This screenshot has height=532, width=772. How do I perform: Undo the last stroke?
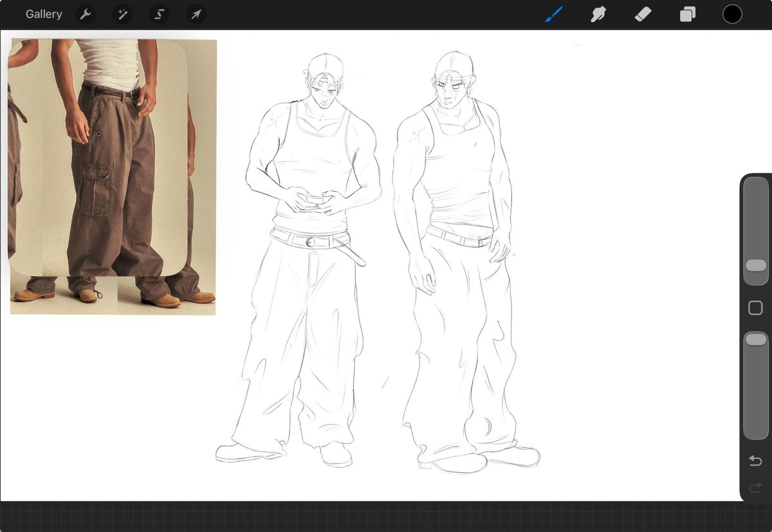click(755, 461)
